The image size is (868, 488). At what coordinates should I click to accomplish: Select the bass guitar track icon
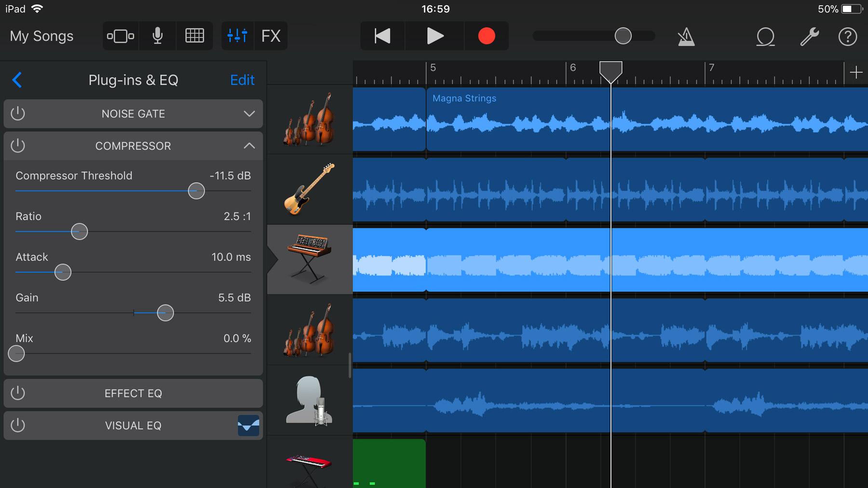pos(309,189)
